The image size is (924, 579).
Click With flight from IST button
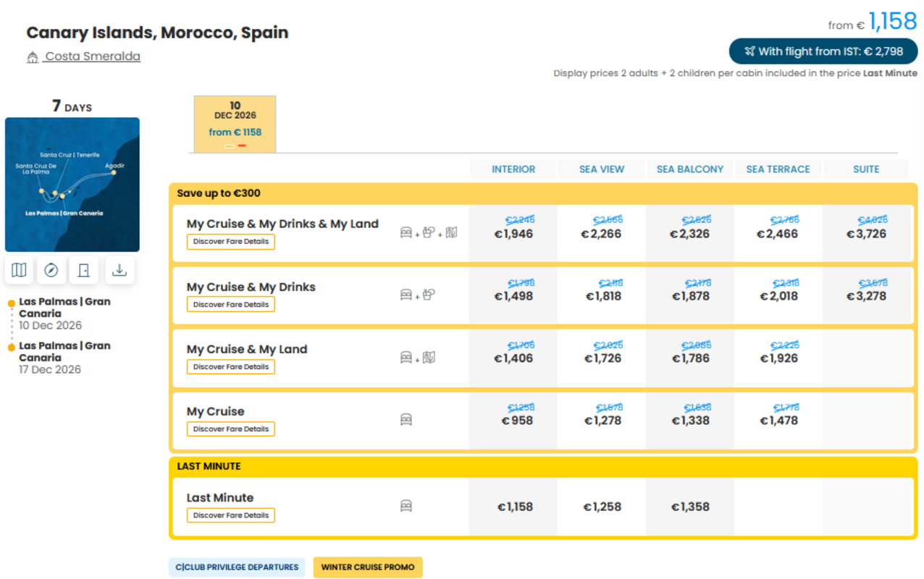coord(823,51)
